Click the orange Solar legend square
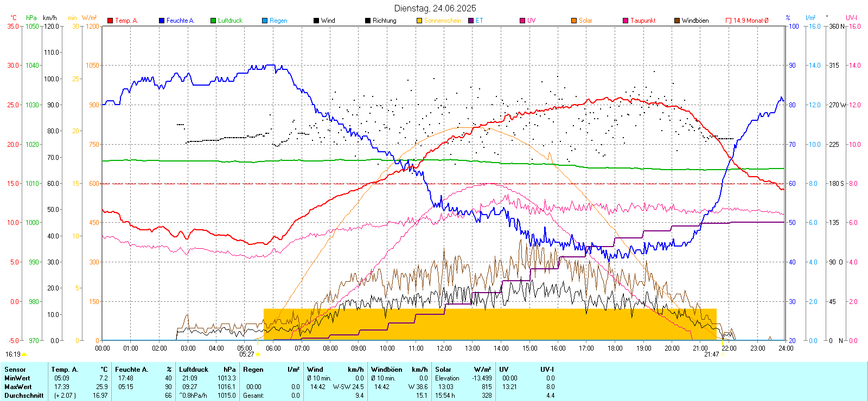Viewport: 868px width, 401px height. [574, 21]
